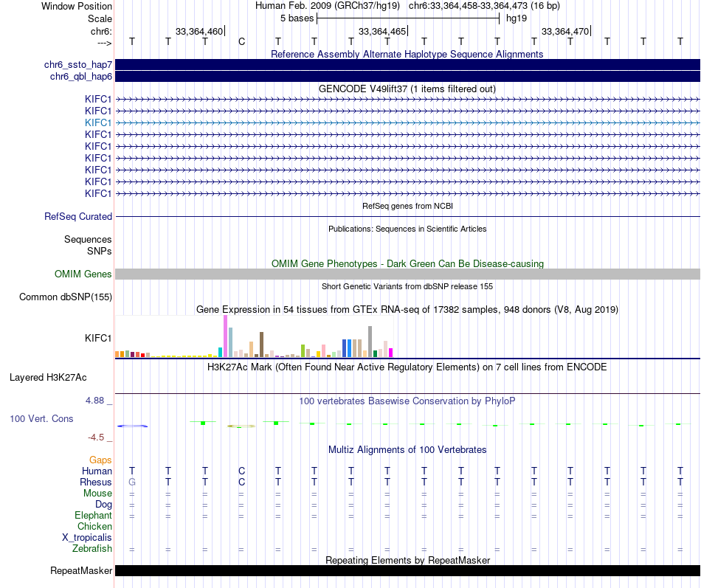This screenshot has width=701, height=588.
Task: Click the gray OMIM Genes item bar
Action: [x=407, y=274]
